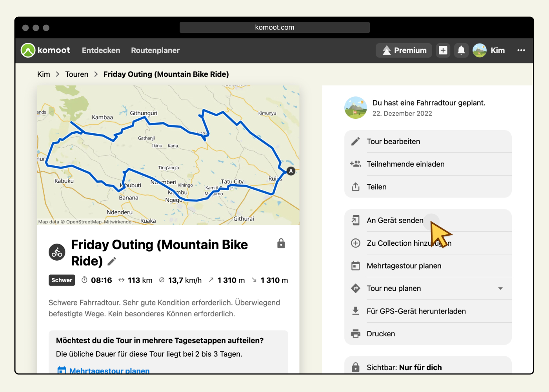Open the Entdecken menu
Viewport: 549px width, 392px height.
pyautogui.click(x=101, y=50)
